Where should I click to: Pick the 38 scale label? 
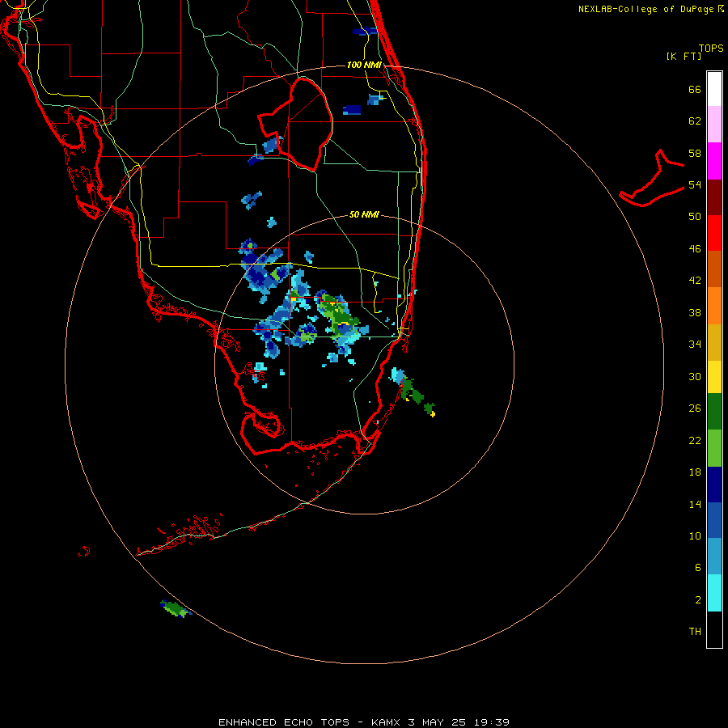click(x=695, y=312)
